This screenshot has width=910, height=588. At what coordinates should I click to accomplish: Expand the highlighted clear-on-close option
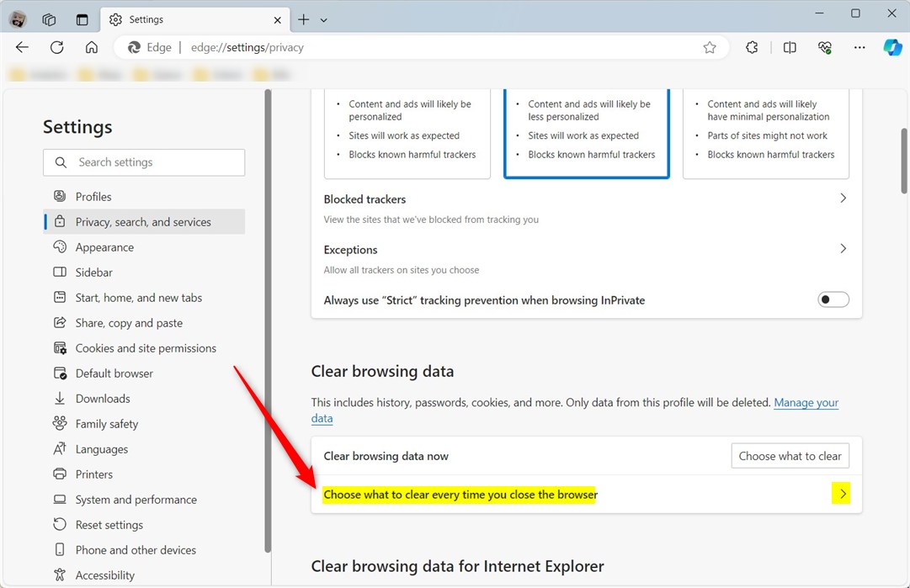(841, 494)
